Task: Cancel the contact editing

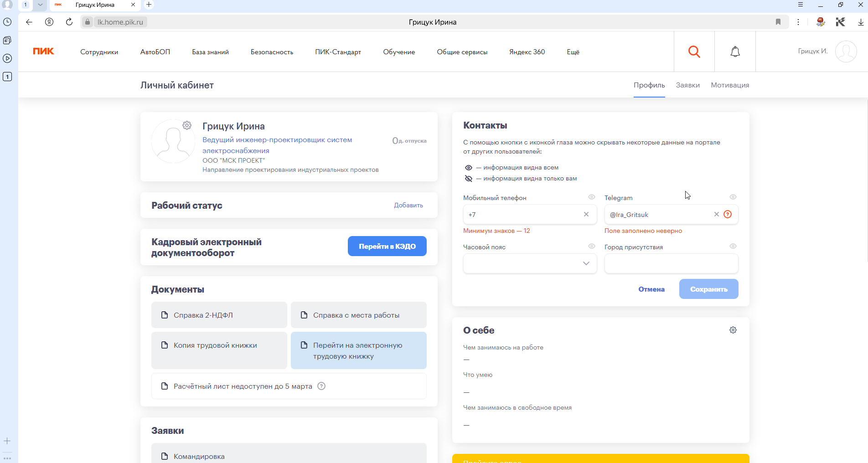Action: click(651, 289)
